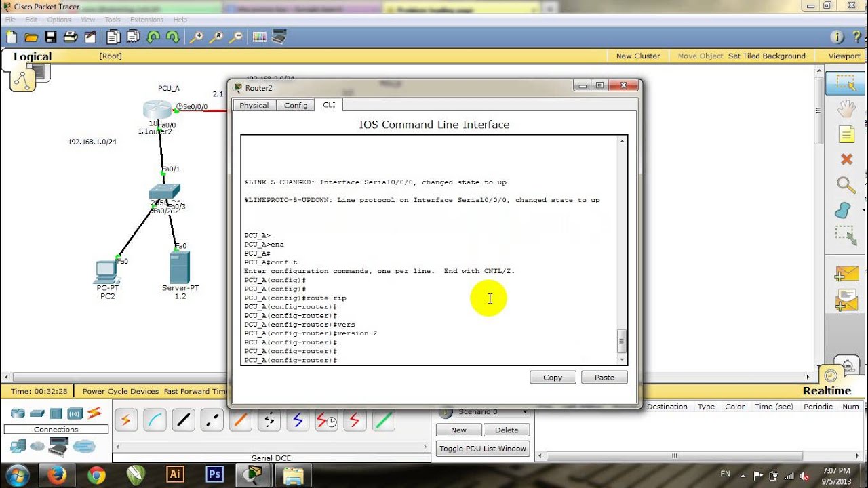868x488 pixels.
Task: Pick the Copper Straight-Through black cable
Action: [183, 420]
